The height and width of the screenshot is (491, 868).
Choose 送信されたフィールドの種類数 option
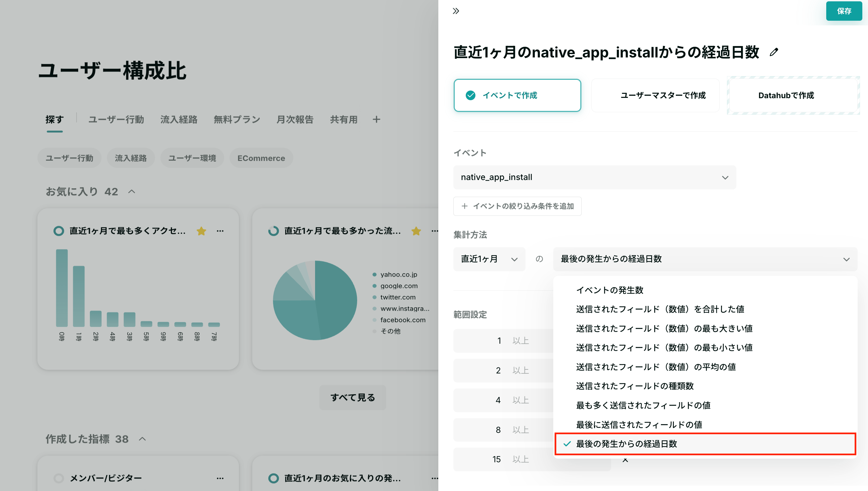[x=705, y=386]
